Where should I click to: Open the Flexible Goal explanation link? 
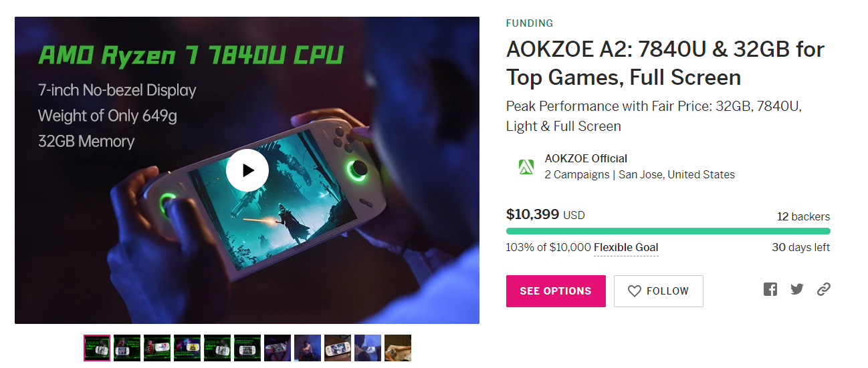coord(626,248)
